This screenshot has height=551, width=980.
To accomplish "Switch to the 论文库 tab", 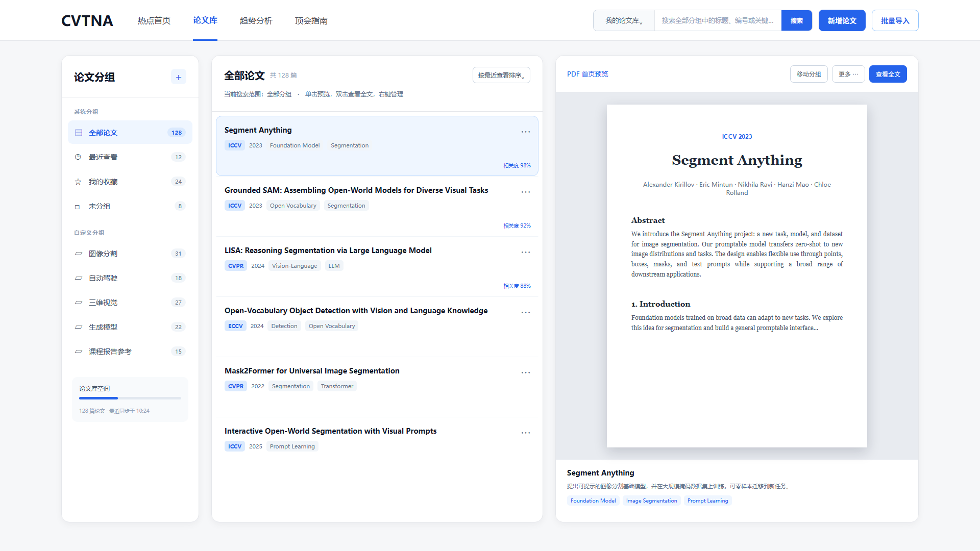I will [x=205, y=20].
